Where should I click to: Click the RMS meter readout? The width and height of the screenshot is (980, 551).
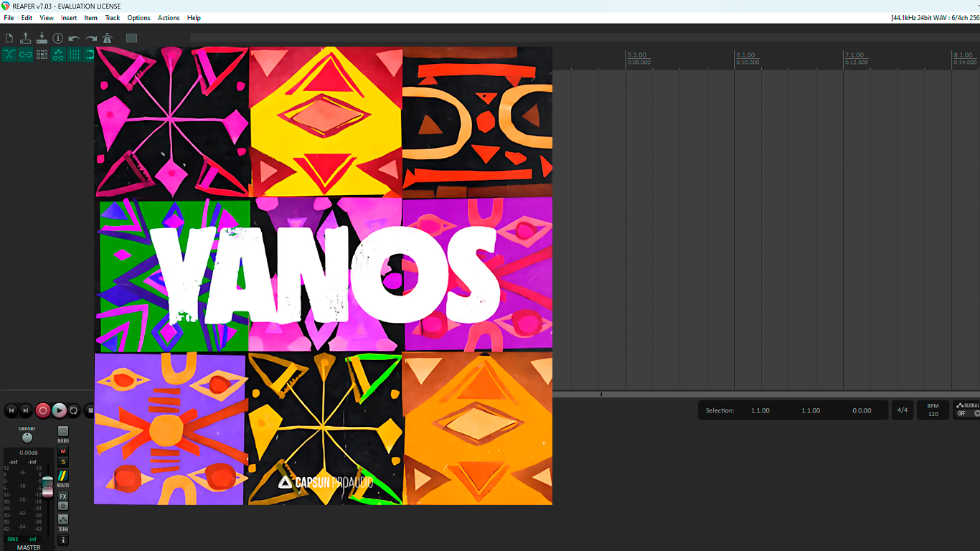pos(22,539)
